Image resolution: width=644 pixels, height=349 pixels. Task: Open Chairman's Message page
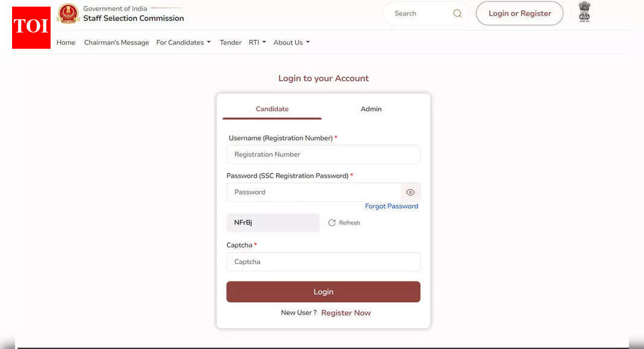(116, 43)
